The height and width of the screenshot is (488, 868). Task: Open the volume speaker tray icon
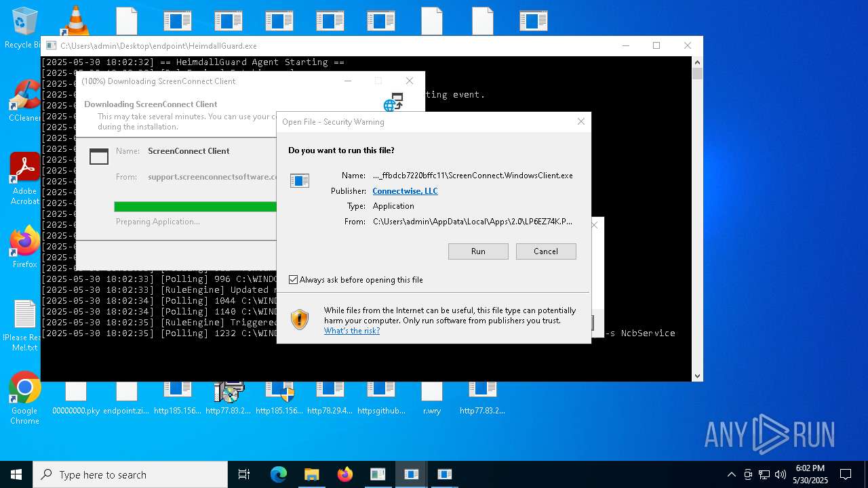(781, 474)
